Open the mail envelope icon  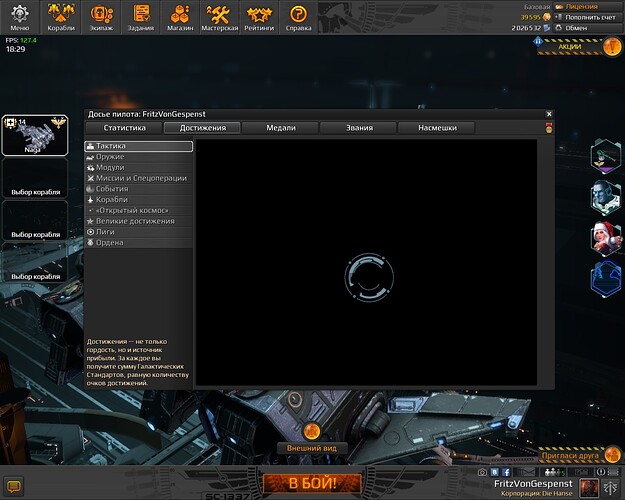[526, 472]
